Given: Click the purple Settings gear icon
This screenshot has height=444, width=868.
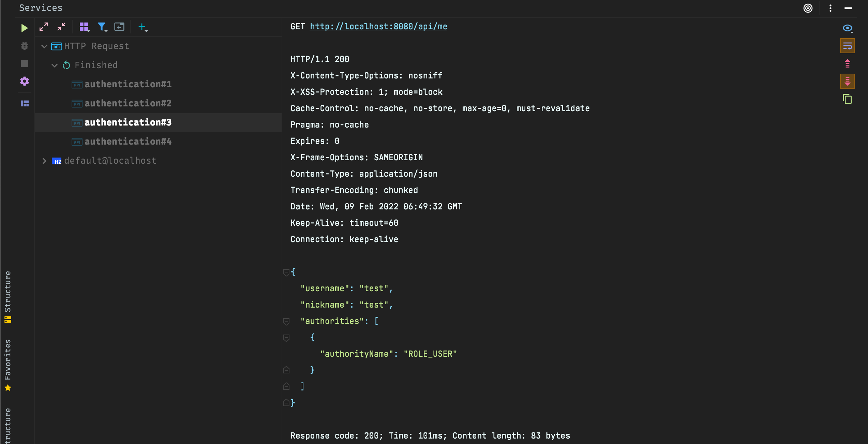Looking at the screenshot, I should 25,81.
